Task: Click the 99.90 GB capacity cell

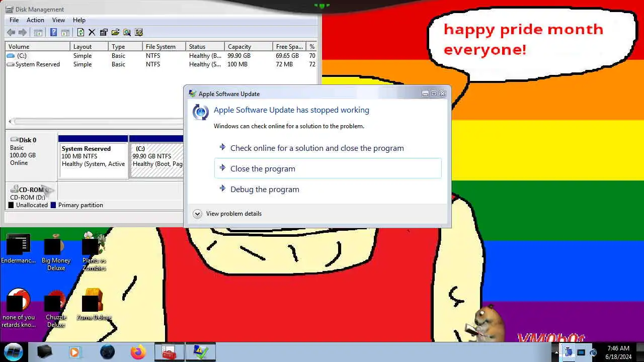Action: point(239,56)
